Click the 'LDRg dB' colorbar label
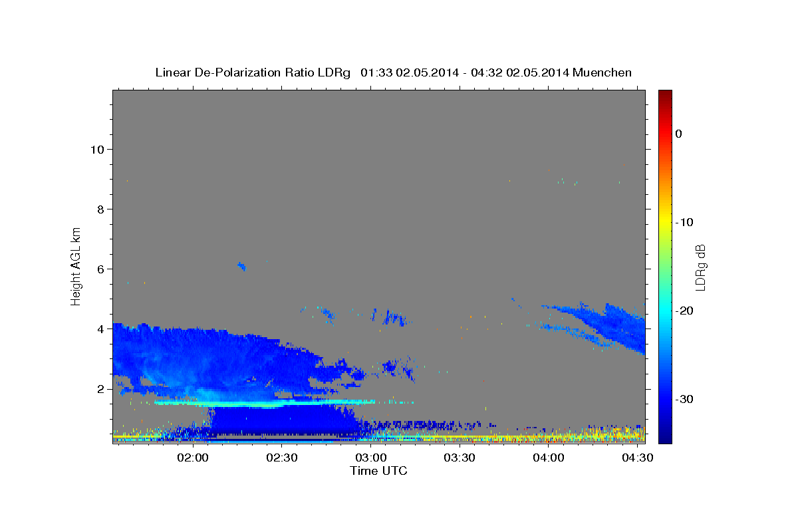This screenshot has width=798, height=532. click(700, 267)
